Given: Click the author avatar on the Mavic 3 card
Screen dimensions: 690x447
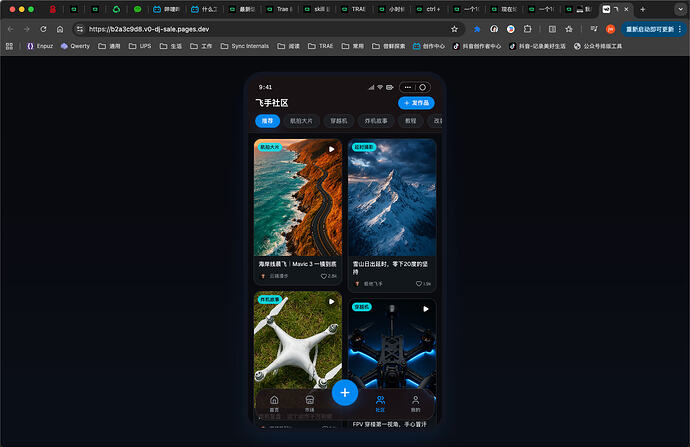Looking at the screenshot, I should click(x=263, y=276).
